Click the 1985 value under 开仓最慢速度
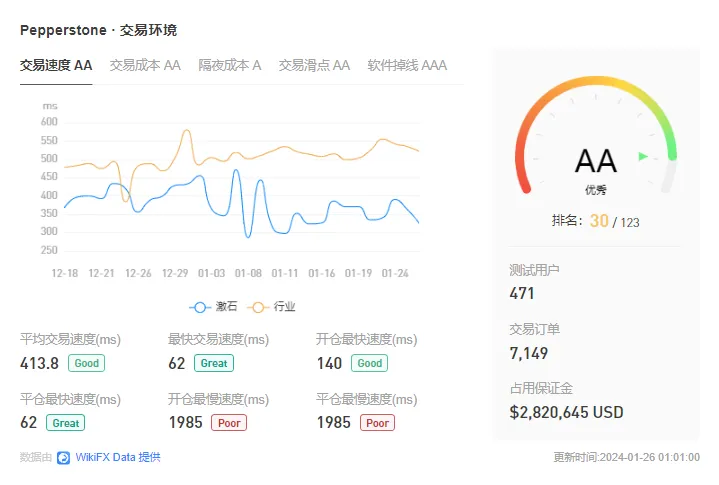Image resolution: width=719 pixels, height=485 pixels. (186, 423)
